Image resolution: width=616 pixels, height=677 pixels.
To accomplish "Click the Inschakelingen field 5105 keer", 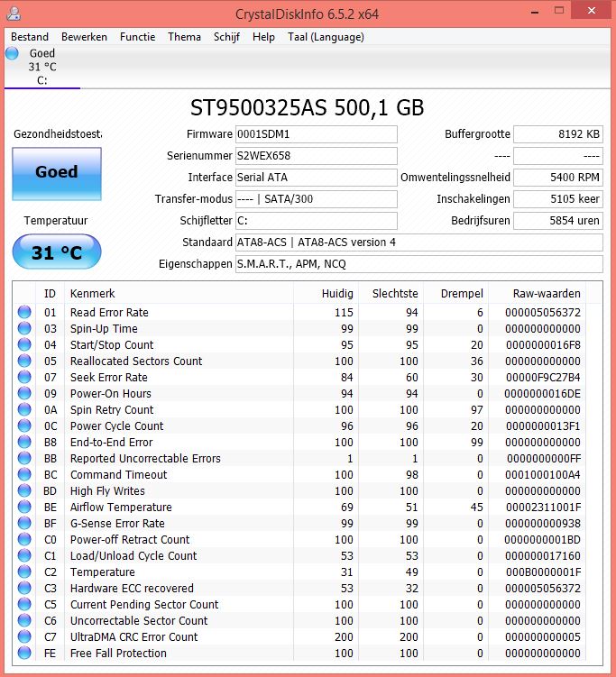I will point(558,199).
